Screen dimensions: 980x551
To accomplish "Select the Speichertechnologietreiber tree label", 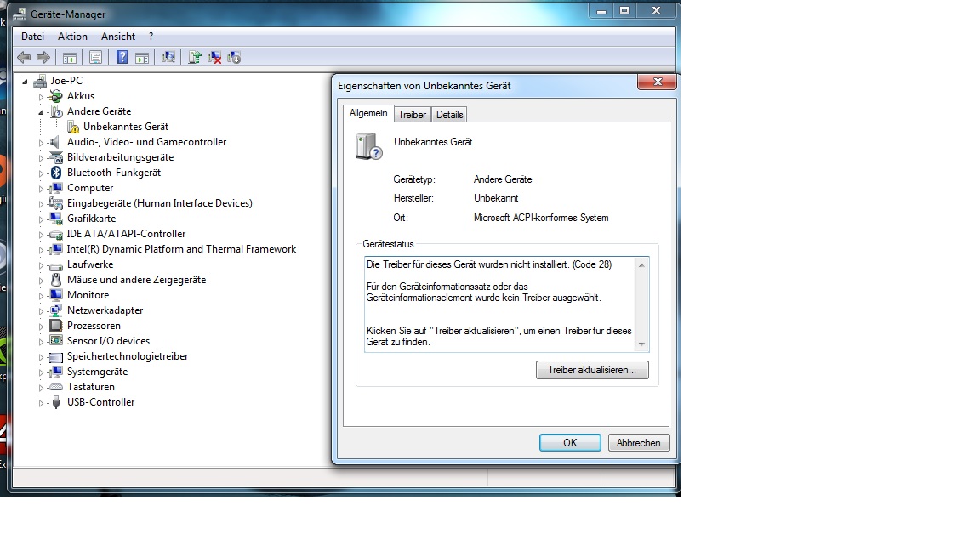I will click(x=128, y=356).
